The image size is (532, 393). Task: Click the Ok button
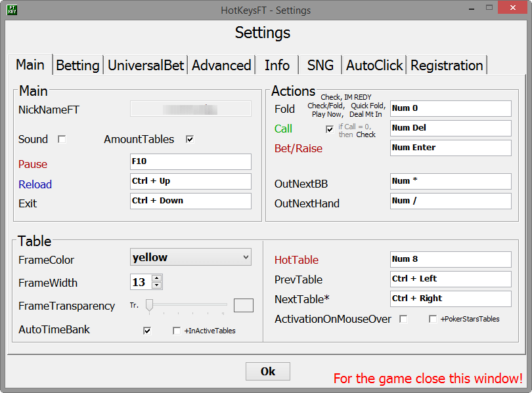click(x=268, y=371)
